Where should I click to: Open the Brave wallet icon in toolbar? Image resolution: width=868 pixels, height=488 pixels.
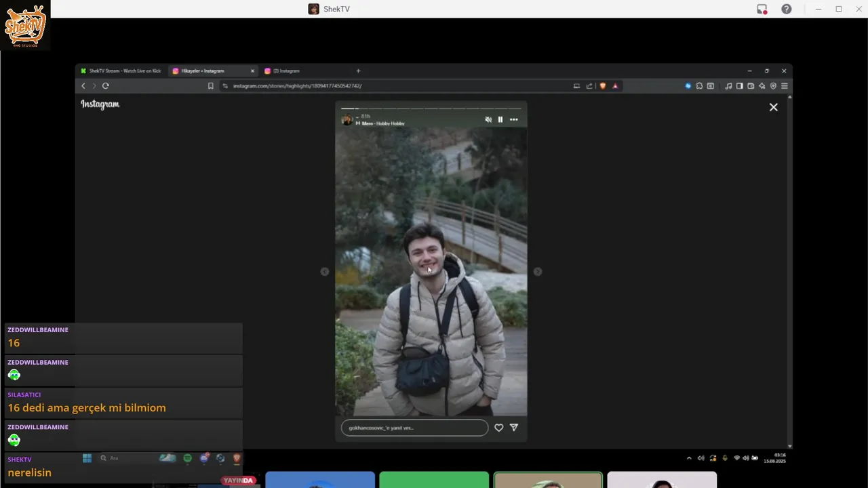click(x=751, y=86)
